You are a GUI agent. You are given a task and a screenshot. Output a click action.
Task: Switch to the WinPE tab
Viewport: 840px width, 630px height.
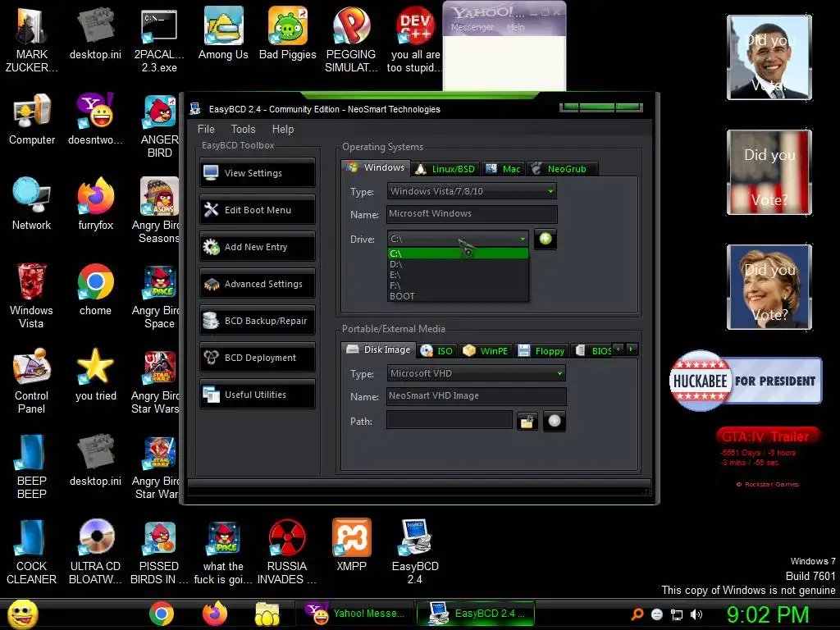(486, 351)
